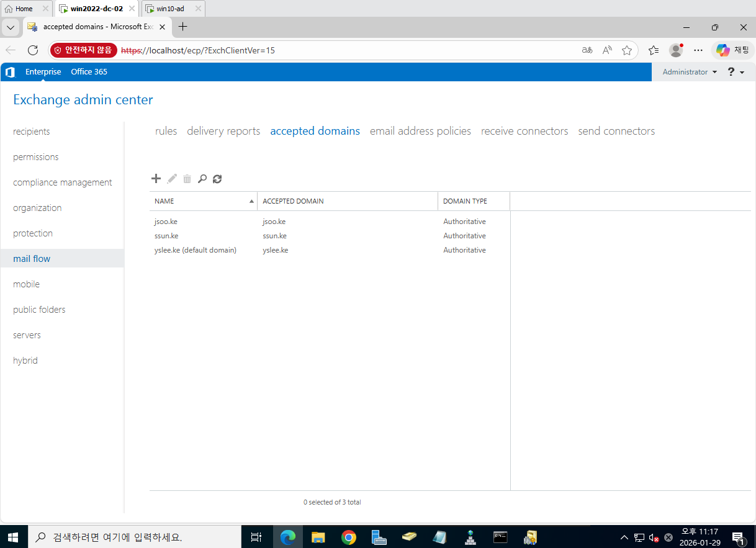Expand the tab actions dropdown menu
The height and width of the screenshot is (548, 756).
tap(11, 27)
